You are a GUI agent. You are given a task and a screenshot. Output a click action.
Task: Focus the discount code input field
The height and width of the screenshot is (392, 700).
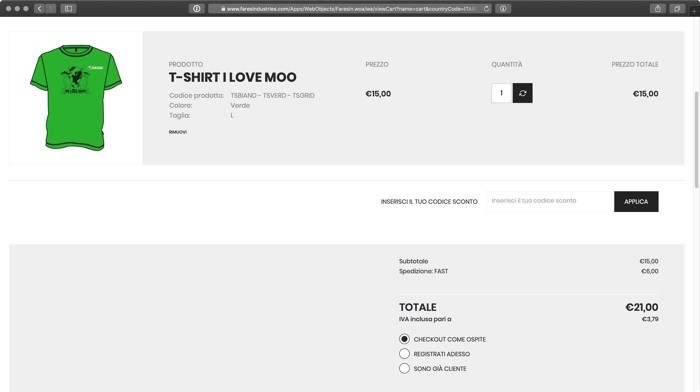click(550, 201)
